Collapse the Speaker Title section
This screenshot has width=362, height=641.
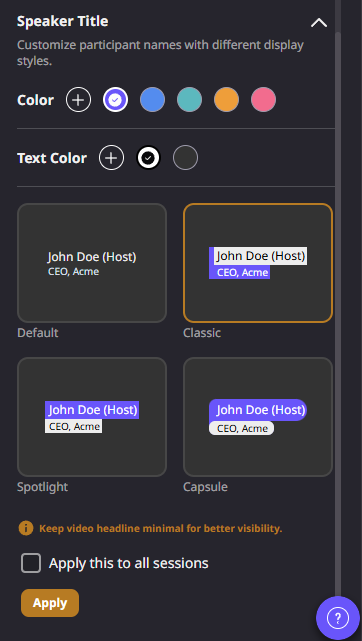319,23
